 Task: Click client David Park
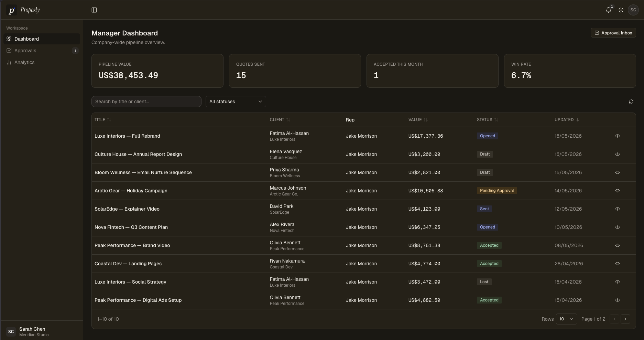tap(282, 206)
